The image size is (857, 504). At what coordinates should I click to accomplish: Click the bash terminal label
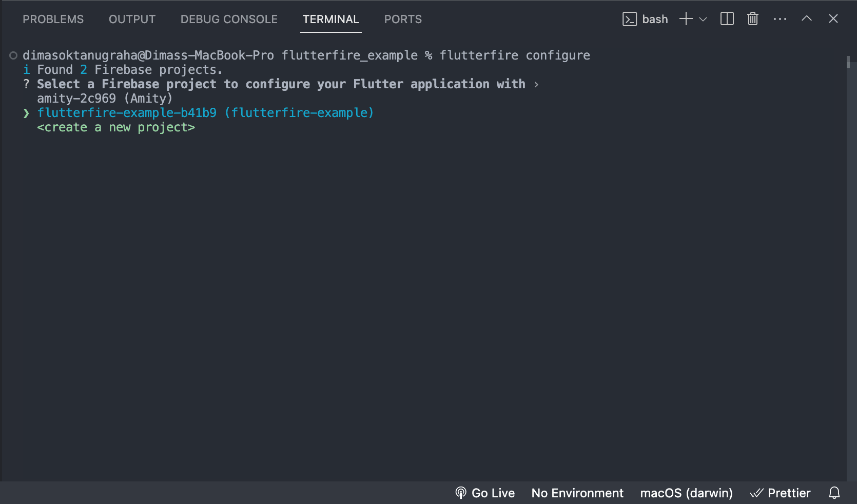(655, 20)
